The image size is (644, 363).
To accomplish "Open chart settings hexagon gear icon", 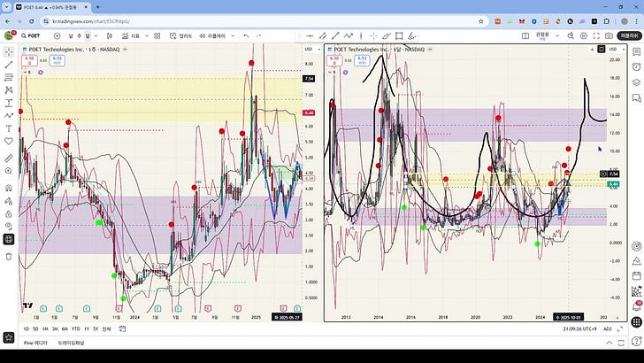I will click(x=584, y=36).
